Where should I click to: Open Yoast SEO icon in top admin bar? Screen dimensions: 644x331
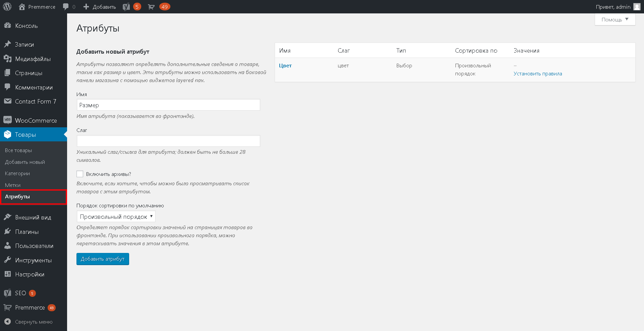coord(126,7)
